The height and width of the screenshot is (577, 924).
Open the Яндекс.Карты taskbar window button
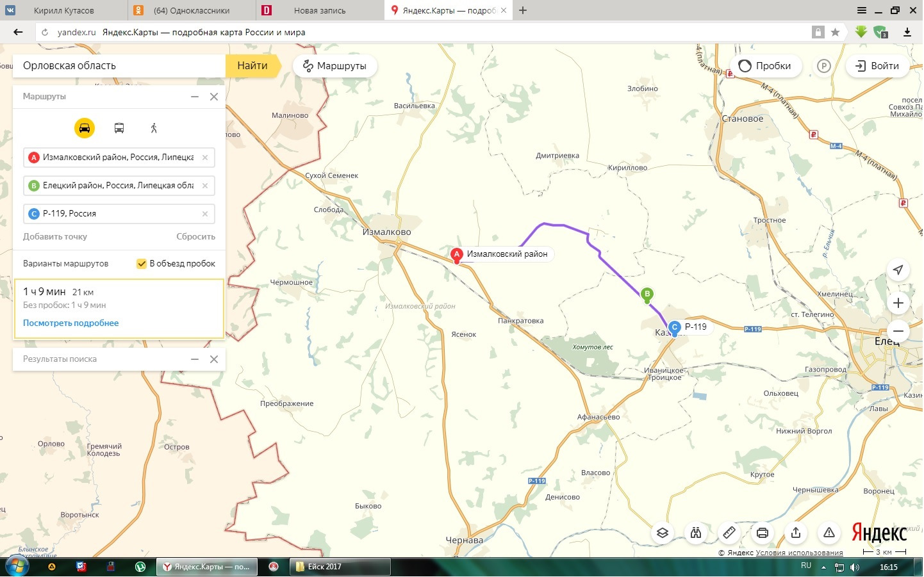coord(208,567)
